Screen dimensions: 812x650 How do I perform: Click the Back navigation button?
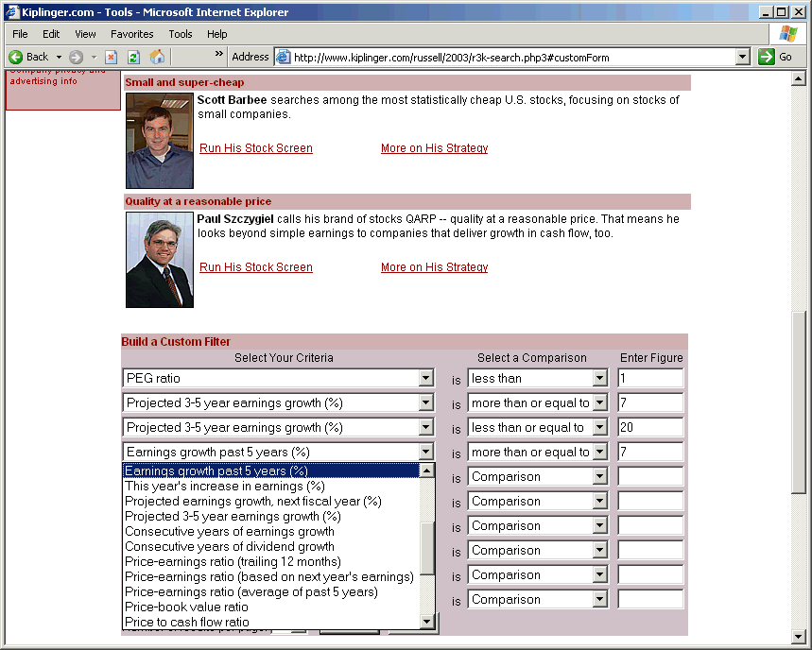click(x=28, y=57)
